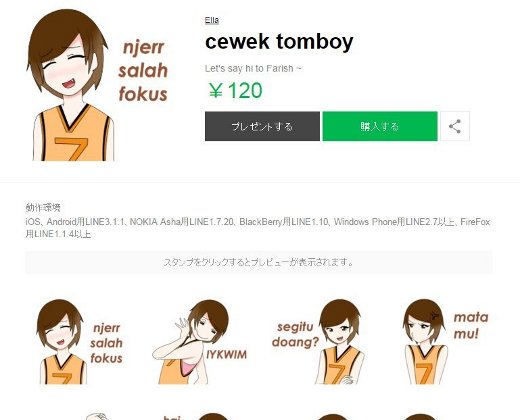This screenshot has height=420, width=520.
Task: Select the 'segitu doang?' sticker thumbnail
Action: (x=318, y=341)
